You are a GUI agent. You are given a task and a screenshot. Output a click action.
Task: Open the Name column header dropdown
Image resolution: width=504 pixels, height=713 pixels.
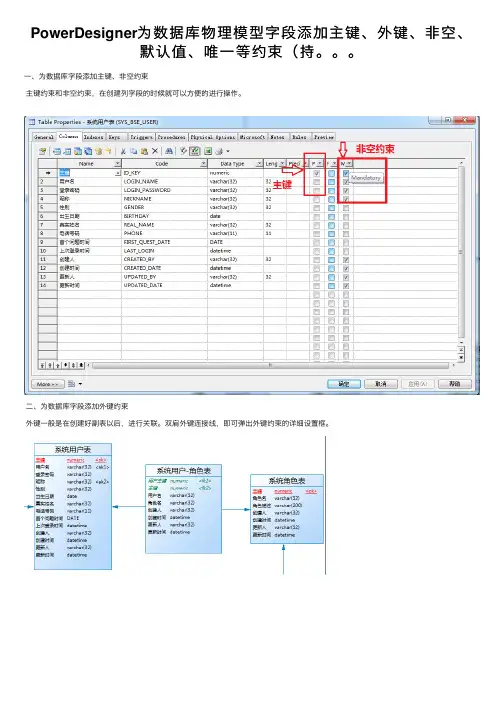117,163
